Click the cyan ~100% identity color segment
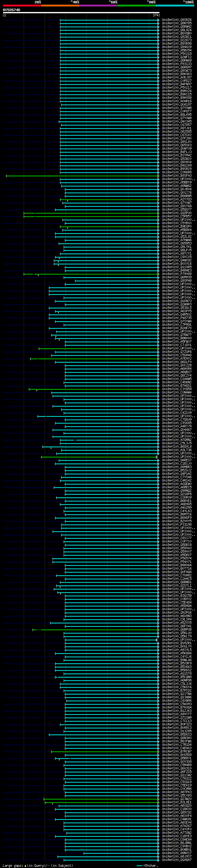 (x=175, y=6)
